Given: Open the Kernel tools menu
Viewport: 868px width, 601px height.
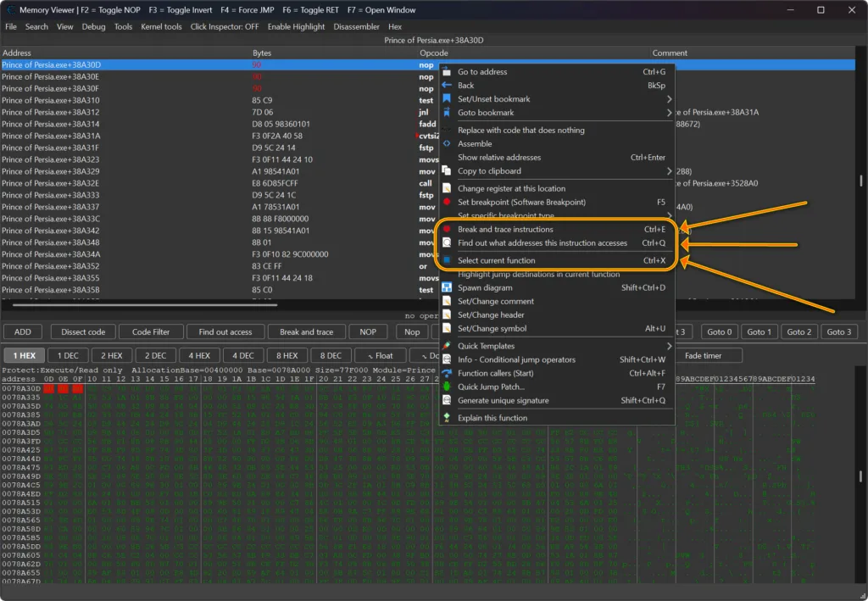Looking at the screenshot, I should (161, 26).
